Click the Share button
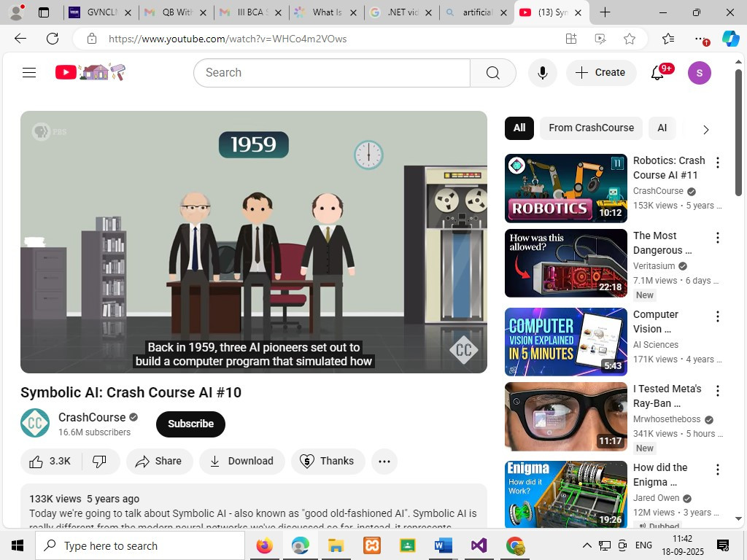The height and width of the screenshot is (560, 747). 159,461
